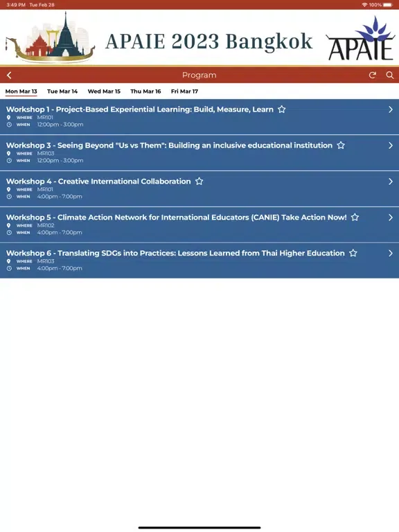Refresh the Program list
This screenshot has height=532, width=399.
(x=373, y=76)
